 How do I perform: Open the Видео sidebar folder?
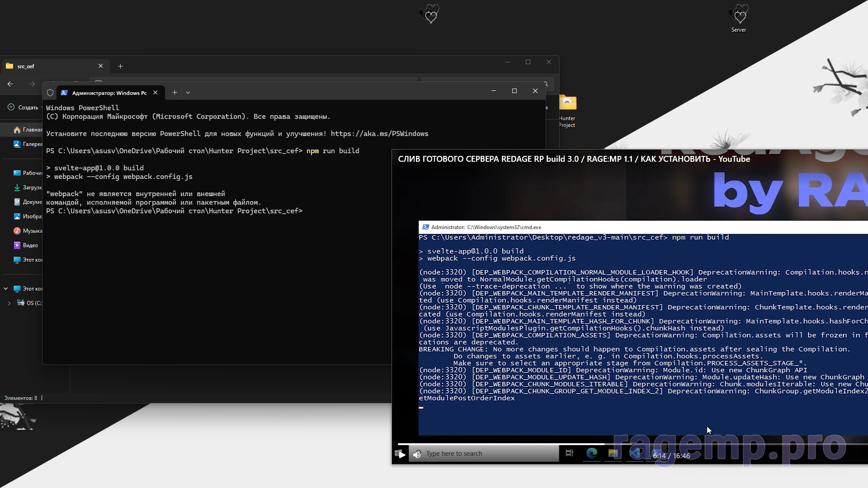pos(30,245)
